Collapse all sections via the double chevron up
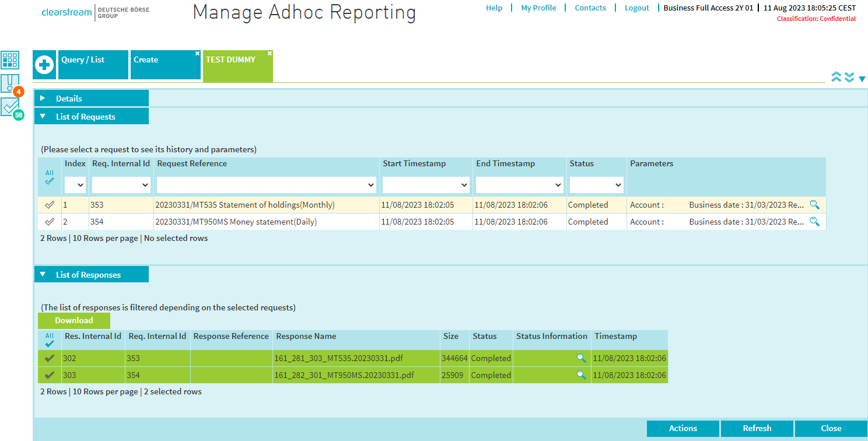The width and height of the screenshot is (868, 441). pyautogui.click(x=836, y=76)
